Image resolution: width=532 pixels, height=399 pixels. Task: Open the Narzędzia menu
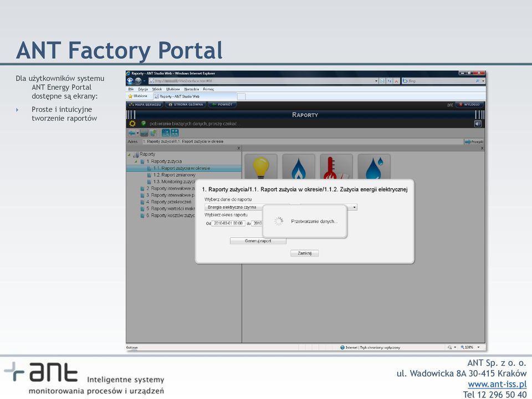(x=191, y=89)
